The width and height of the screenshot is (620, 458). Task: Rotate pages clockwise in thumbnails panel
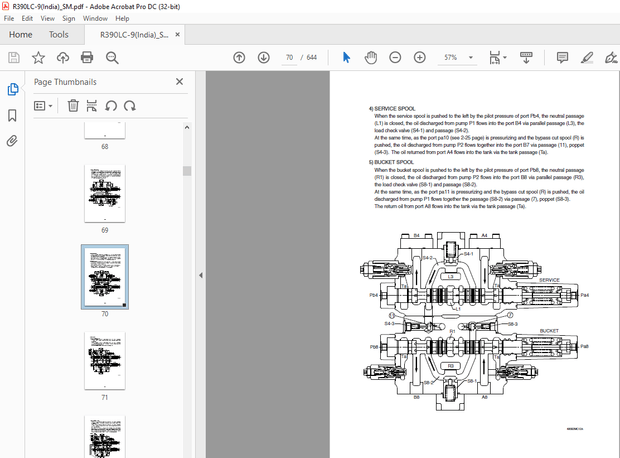click(128, 105)
